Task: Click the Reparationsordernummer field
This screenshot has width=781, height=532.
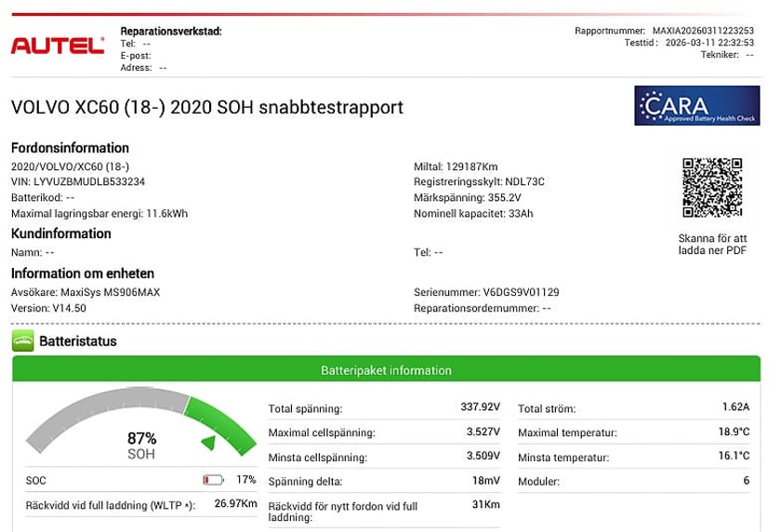Action: 483,309
